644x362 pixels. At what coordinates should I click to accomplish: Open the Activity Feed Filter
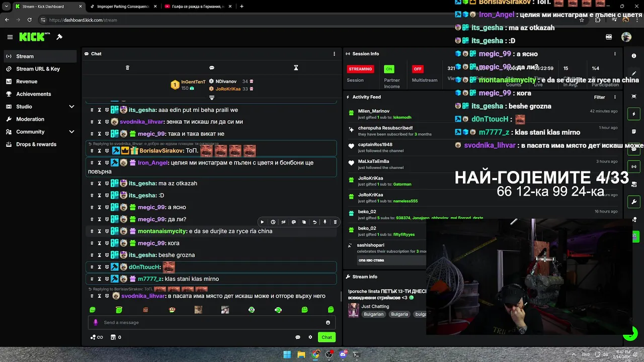pyautogui.click(x=599, y=97)
